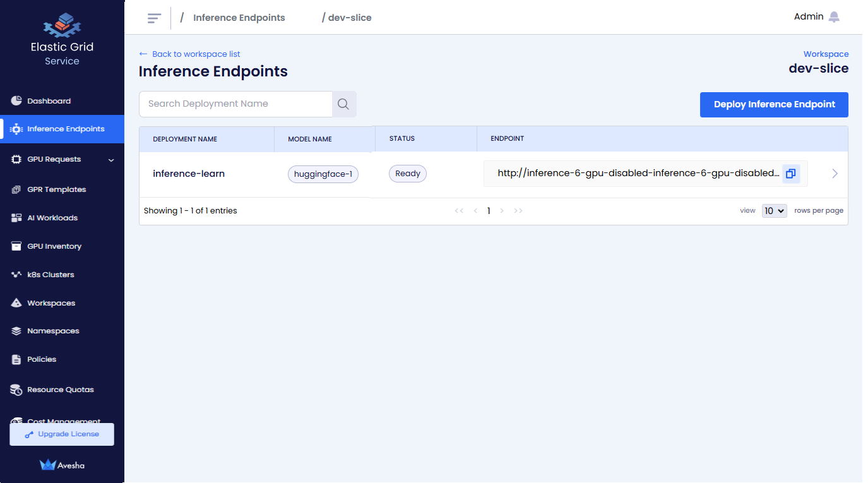Click the Search Deployment Name field

[235, 104]
